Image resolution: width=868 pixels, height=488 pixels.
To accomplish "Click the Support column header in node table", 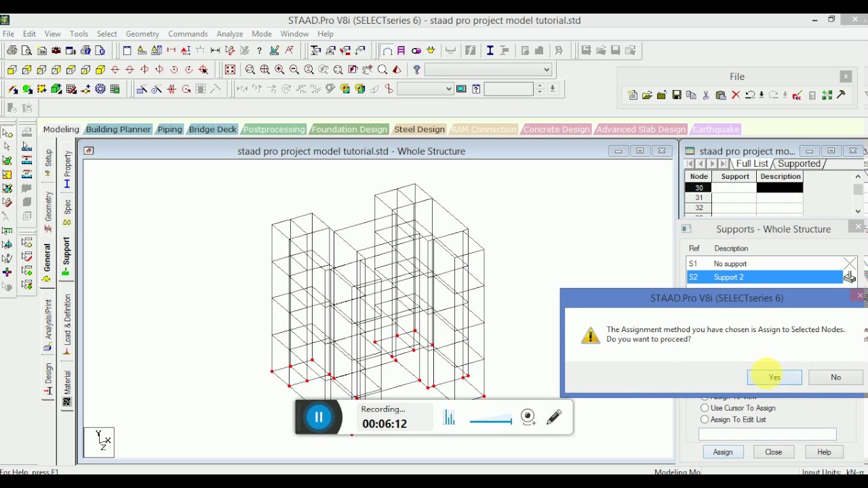I will 735,177.
